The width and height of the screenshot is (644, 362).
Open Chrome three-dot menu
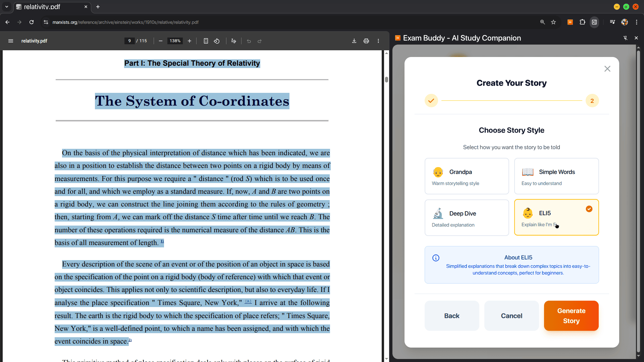coord(637,22)
